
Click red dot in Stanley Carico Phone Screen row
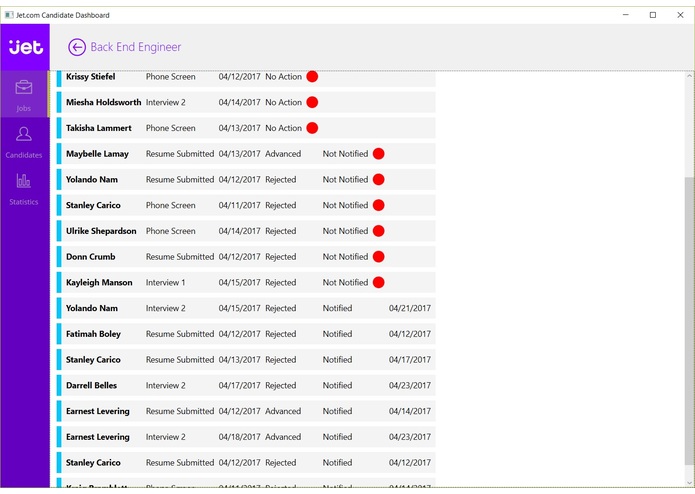click(379, 205)
